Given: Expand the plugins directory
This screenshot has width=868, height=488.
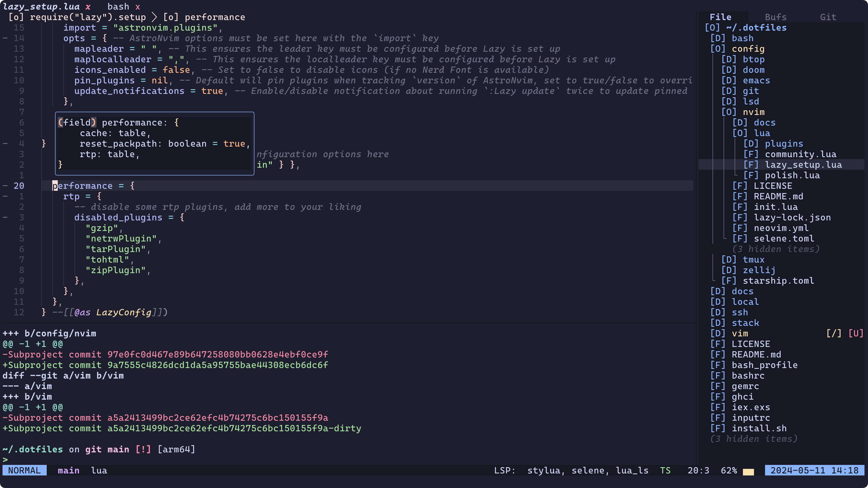Looking at the screenshot, I should pos(783,144).
